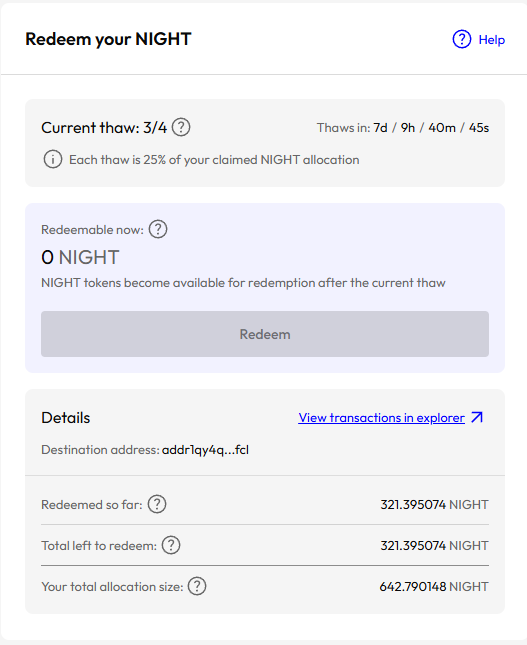Click the Help question mark icon
The image size is (527, 645).
(462, 39)
